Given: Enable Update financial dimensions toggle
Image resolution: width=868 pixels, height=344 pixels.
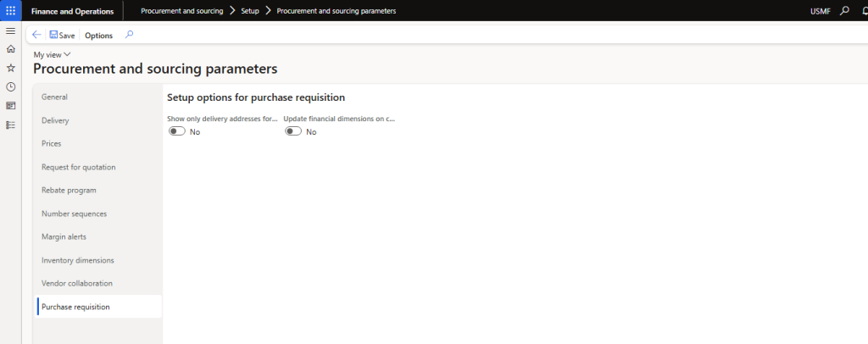Looking at the screenshot, I should 293,131.
